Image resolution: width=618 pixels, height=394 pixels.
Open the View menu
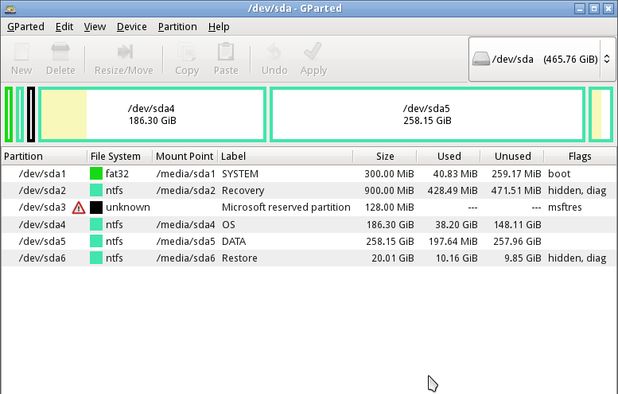tap(95, 27)
